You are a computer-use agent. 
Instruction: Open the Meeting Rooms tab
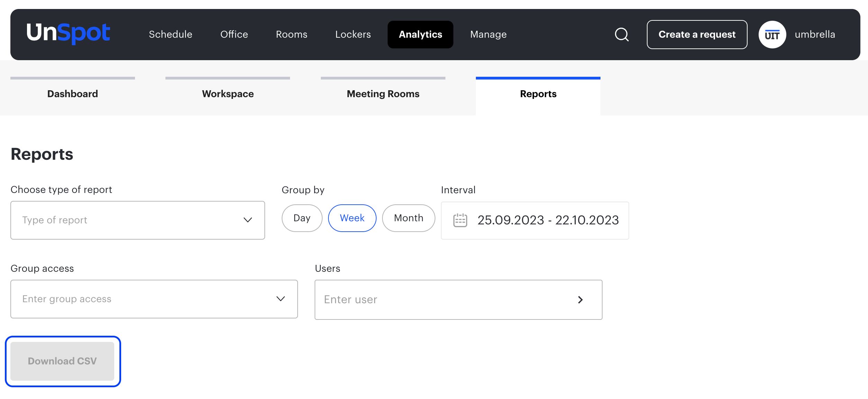coord(383,94)
